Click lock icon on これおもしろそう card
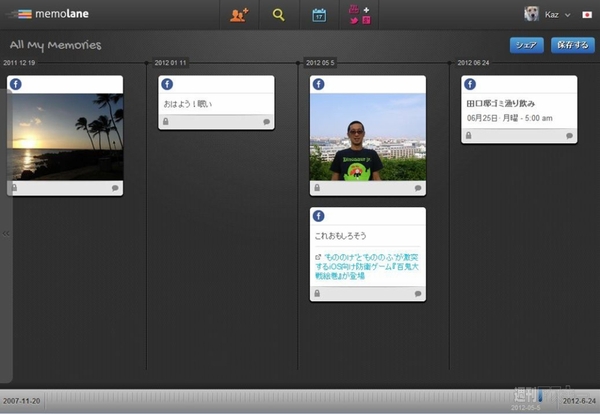 (x=317, y=293)
